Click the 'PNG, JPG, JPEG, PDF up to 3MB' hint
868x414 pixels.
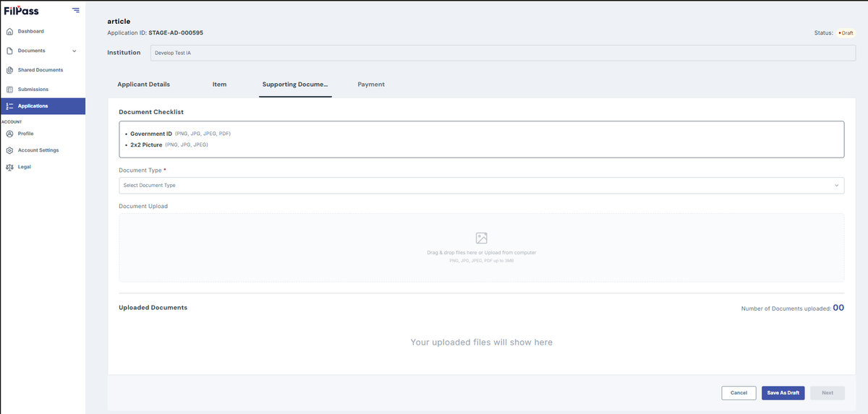pyautogui.click(x=481, y=260)
